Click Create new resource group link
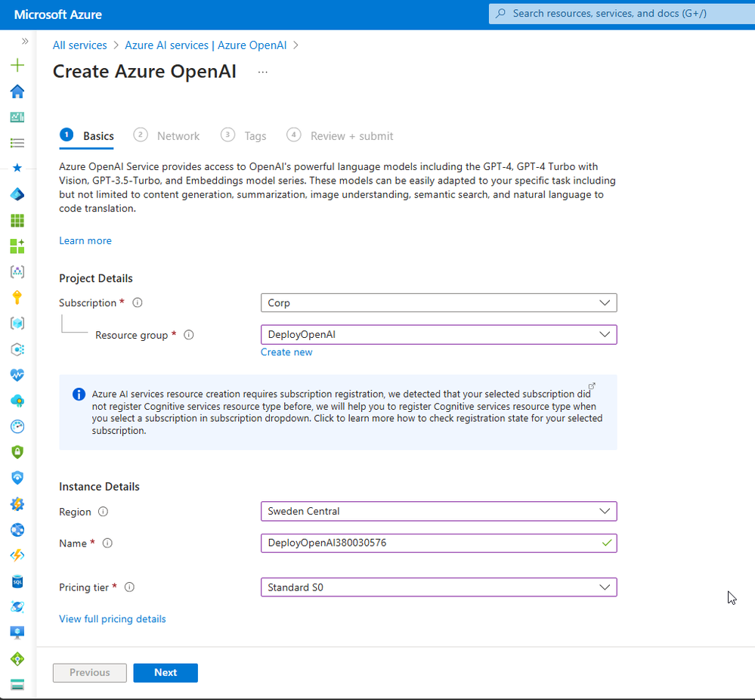755x700 pixels. click(x=286, y=352)
